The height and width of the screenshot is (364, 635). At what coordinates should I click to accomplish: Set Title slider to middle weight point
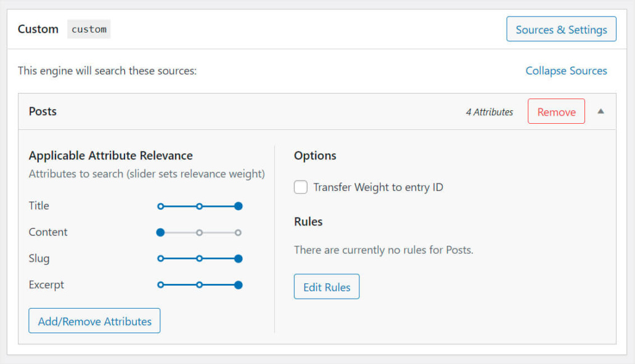(x=199, y=206)
